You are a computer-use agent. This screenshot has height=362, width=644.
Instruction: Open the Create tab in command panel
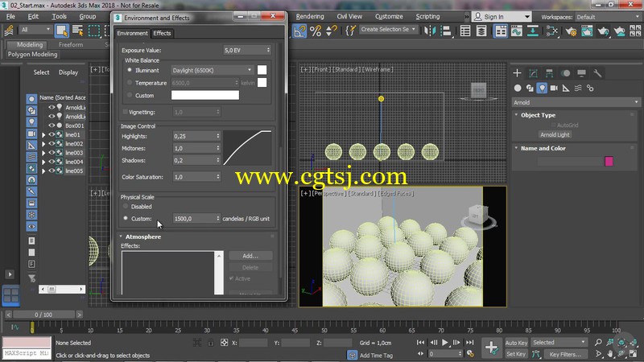pos(517,73)
